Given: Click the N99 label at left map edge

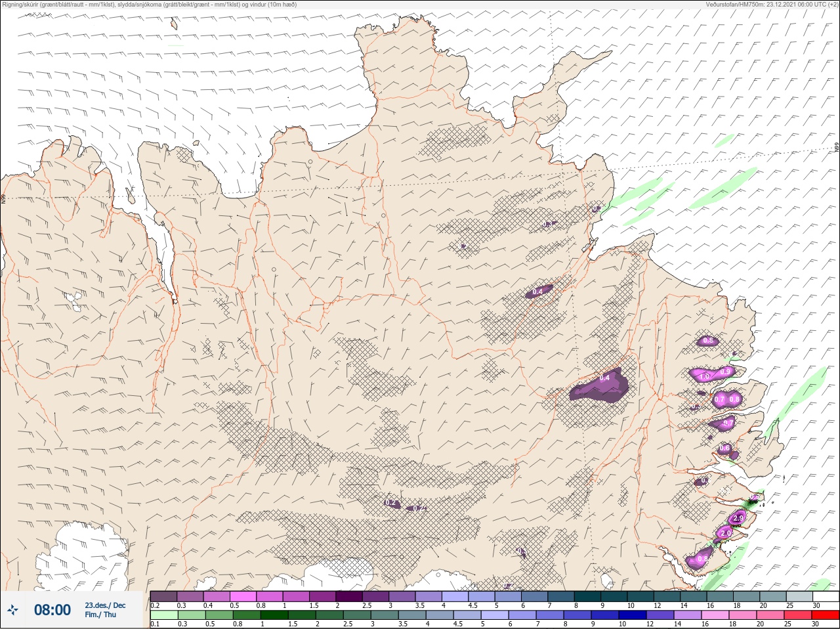Looking at the screenshot, I should 3,198.
